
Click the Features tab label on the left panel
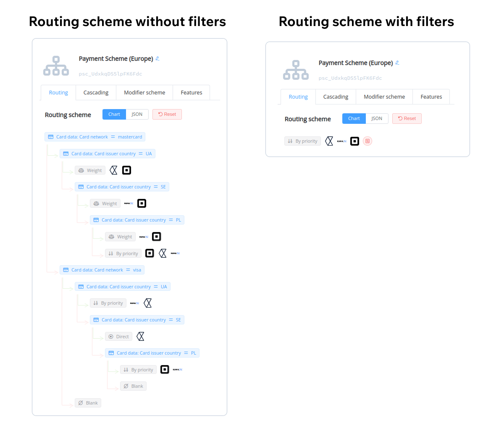point(191,92)
